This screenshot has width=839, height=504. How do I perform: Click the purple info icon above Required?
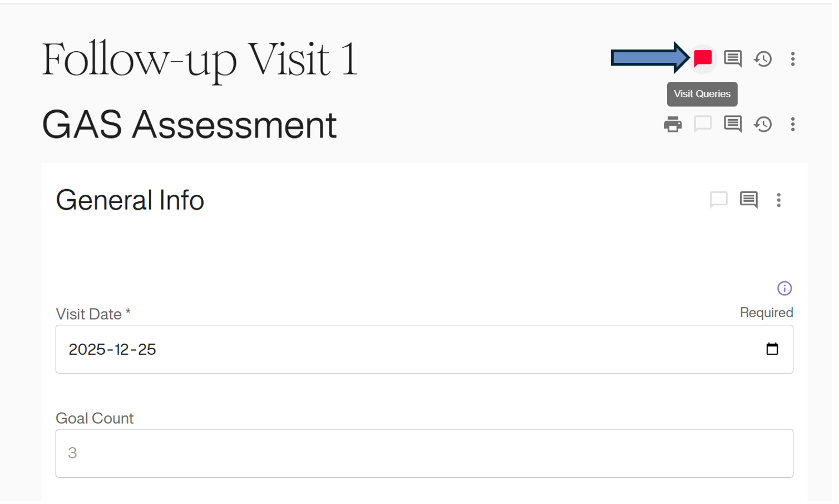click(x=784, y=288)
